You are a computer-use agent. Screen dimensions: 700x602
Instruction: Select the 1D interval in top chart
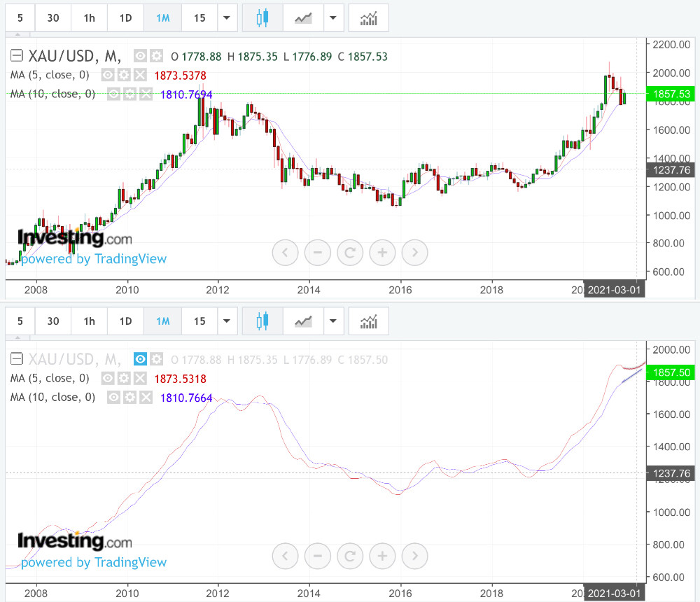coord(125,18)
